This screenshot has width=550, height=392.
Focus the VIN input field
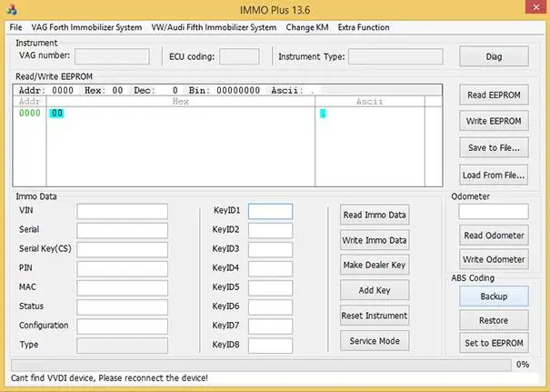(122, 212)
